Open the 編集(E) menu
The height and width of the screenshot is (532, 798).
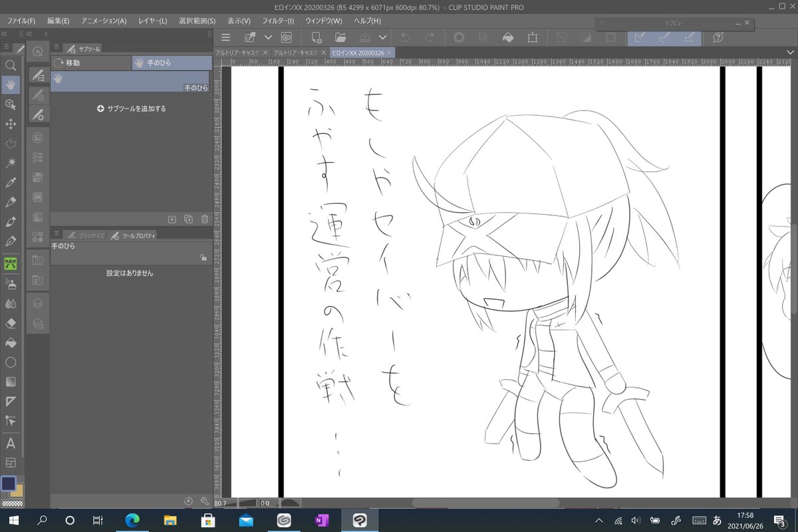[x=58, y=21]
